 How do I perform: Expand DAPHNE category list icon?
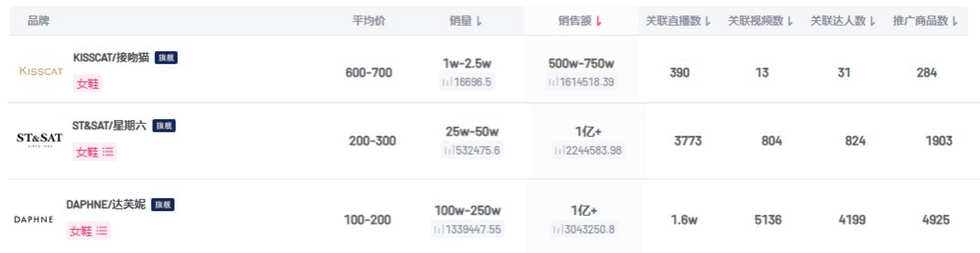click(x=102, y=231)
